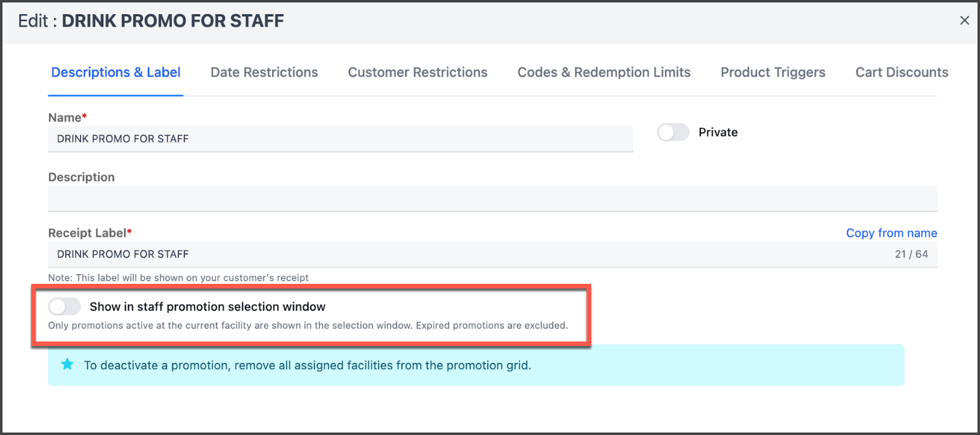Click the Copy from name link
The image size is (980, 435).
(891, 233)
